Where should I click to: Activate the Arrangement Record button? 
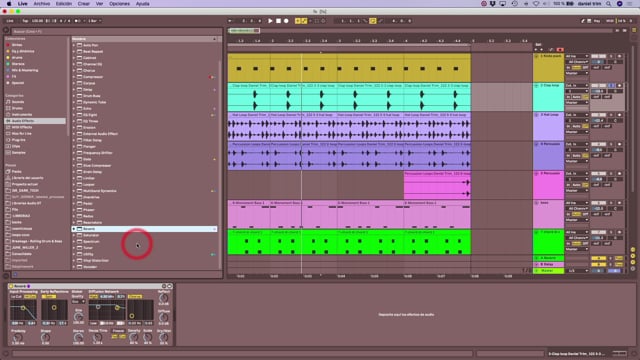(286, 21)
